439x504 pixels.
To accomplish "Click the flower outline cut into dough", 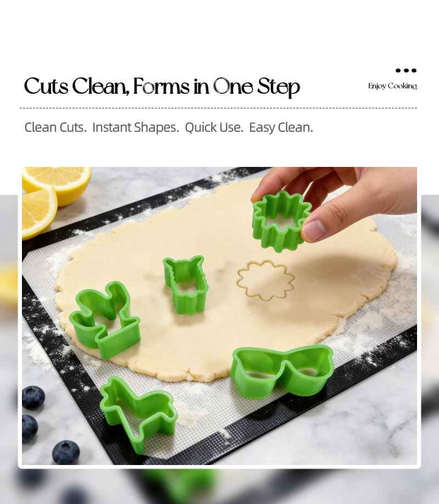I will [x=266, y=281].
